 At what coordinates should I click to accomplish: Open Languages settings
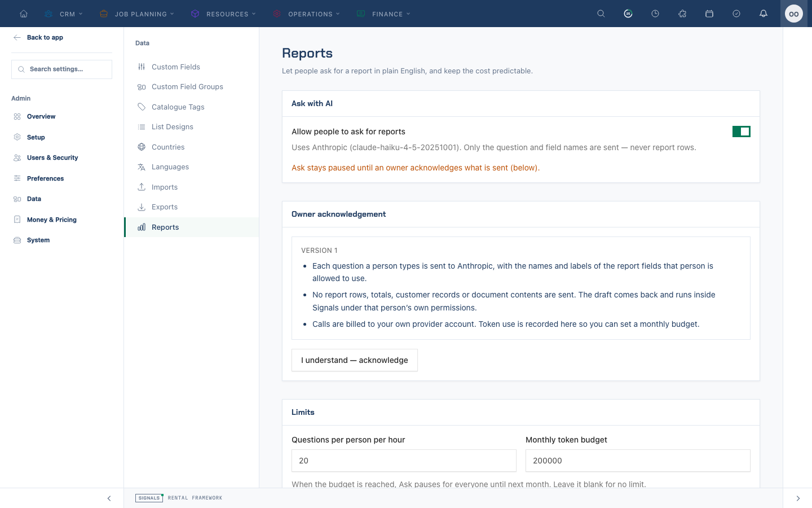click(x=191, y=167)
